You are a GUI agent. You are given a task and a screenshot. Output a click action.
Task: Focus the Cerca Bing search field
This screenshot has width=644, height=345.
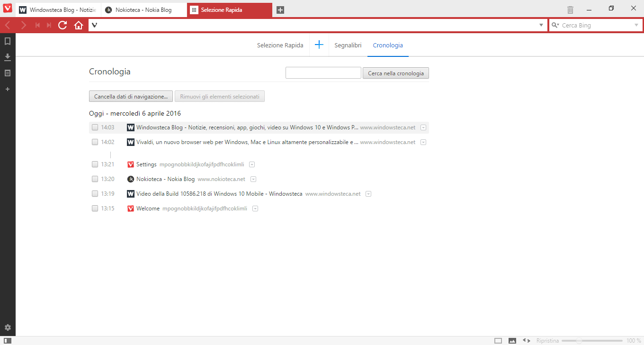[x=596, y=25]
